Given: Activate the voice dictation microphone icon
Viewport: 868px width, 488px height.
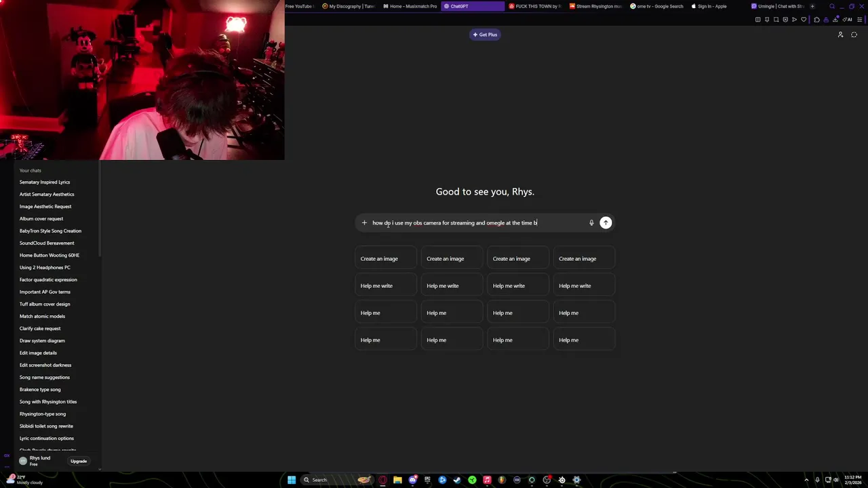Looking at the screenshot, I should [x=591, y=223].
